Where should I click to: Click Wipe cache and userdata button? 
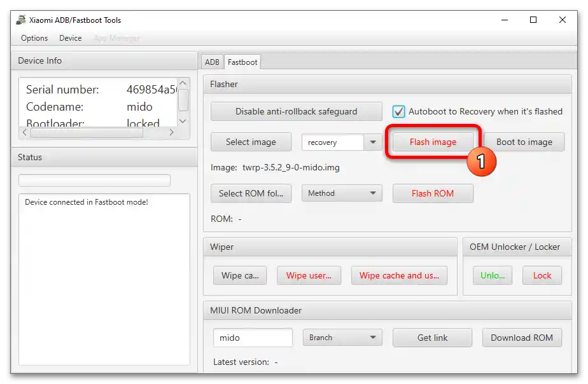(x=399, y=275)
